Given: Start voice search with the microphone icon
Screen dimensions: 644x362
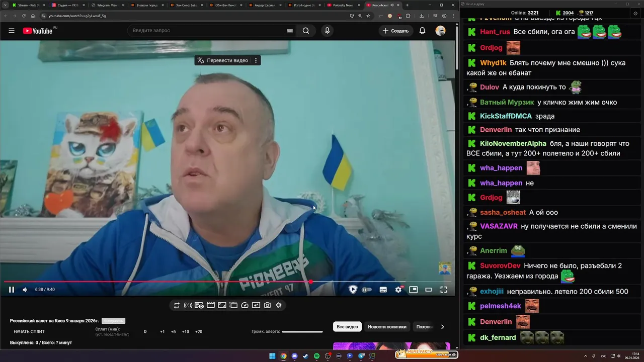Looking at the screenshot, I should click(x=327, y=31).
